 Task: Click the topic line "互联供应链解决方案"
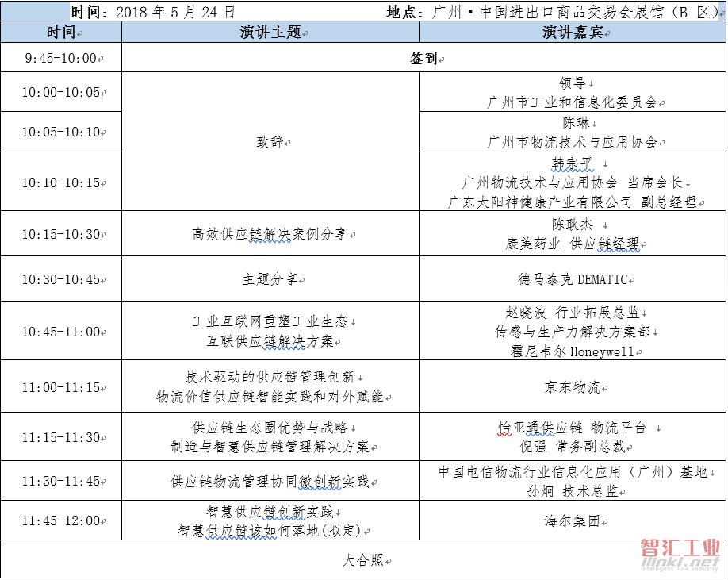270,341
